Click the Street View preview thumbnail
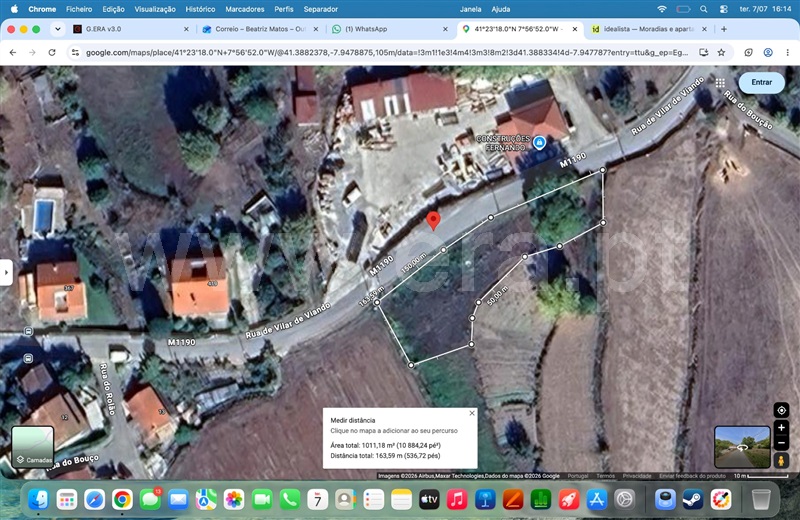The image size is (800, 520). [x=742, y=447]
